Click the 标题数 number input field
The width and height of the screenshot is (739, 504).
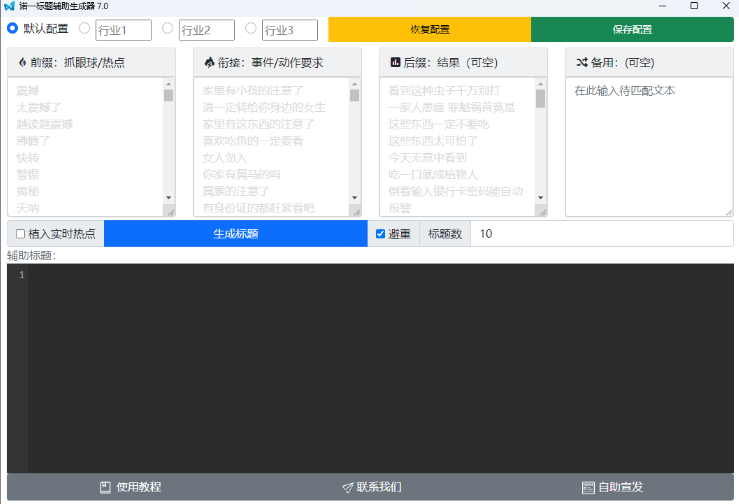pos(600,234)
